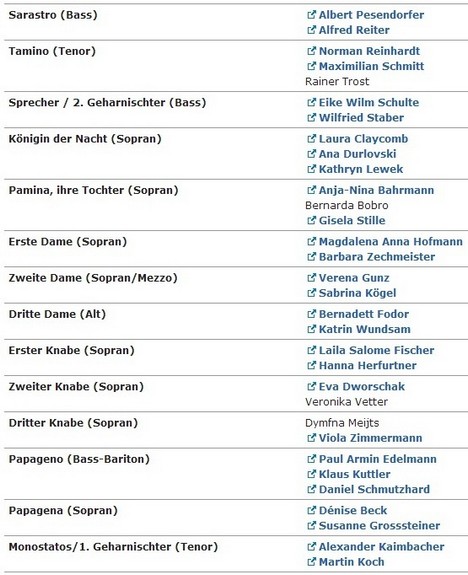Viewport: 468px width, 575px height.
Task: Click external link icon beside Albert Pesendorfer
Action: pyautogui.click(x=311, y=15)
